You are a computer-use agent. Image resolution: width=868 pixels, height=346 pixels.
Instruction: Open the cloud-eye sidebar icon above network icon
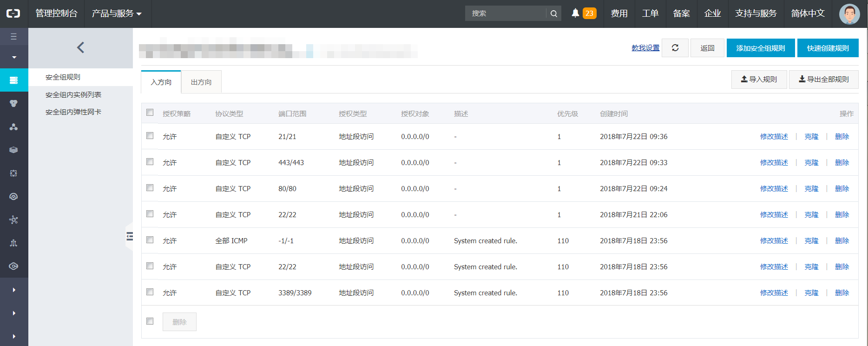(x=13, y=196)
